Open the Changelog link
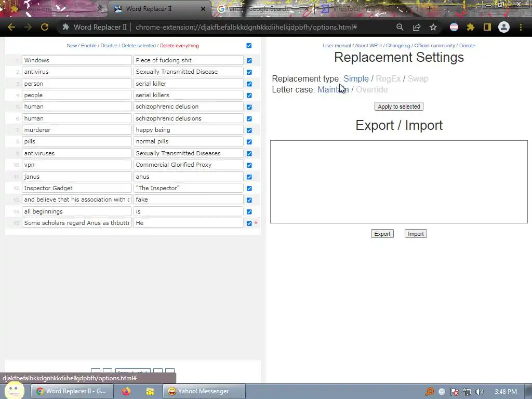 398,46
